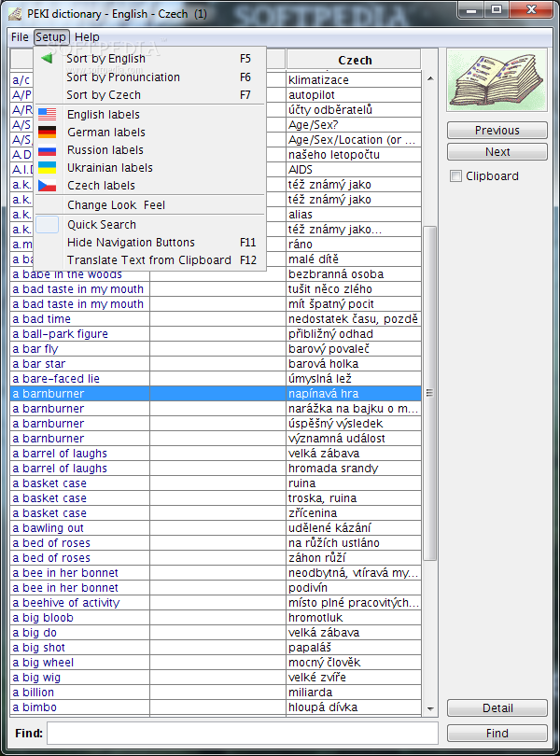Click the open book dictionary image
Viewport: 560px width, 756px height.
tap(497, 80)
